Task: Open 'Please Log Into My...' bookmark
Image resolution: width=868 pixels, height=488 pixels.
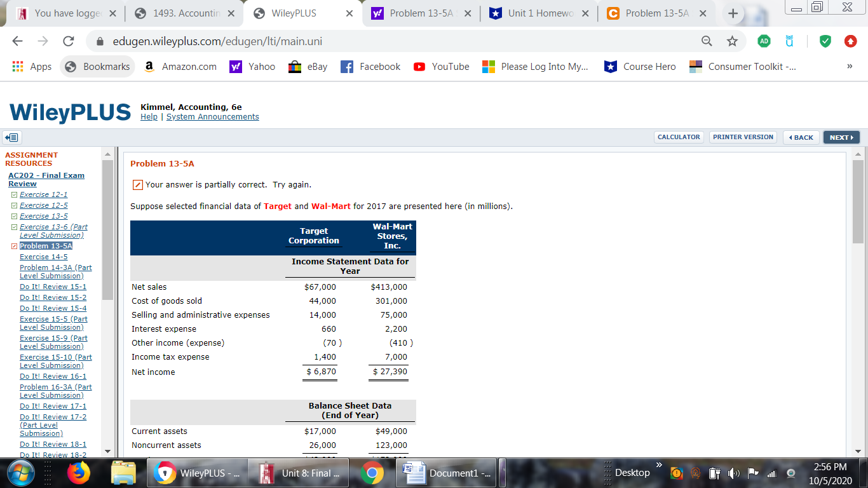Action: [535, 67]
